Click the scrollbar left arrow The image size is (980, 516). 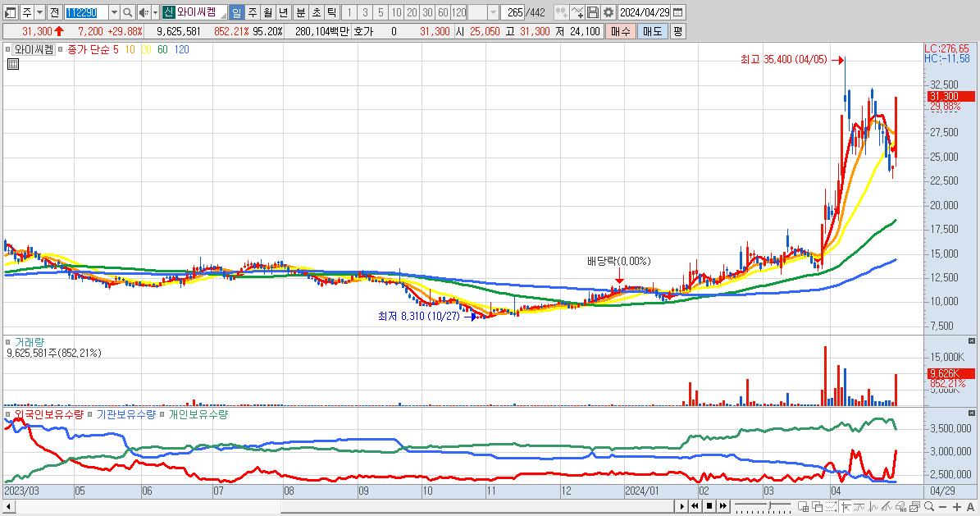click(x=8, y=505)
